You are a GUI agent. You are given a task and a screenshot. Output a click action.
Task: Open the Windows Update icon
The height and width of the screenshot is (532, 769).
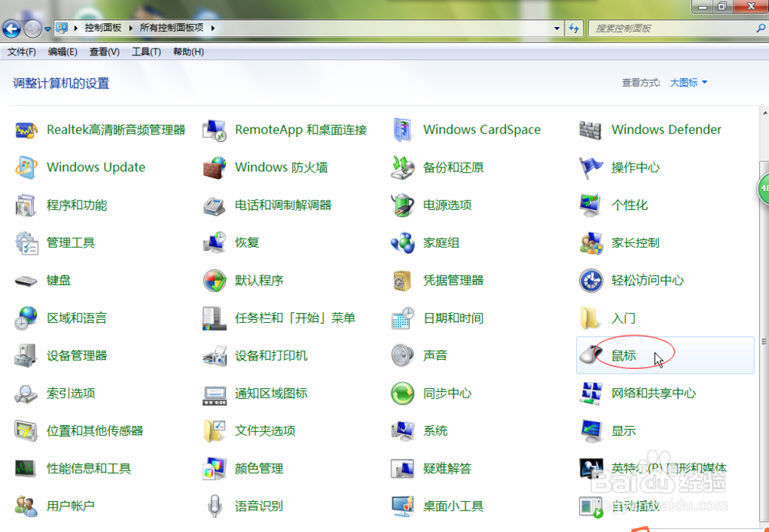click(26, 168)
